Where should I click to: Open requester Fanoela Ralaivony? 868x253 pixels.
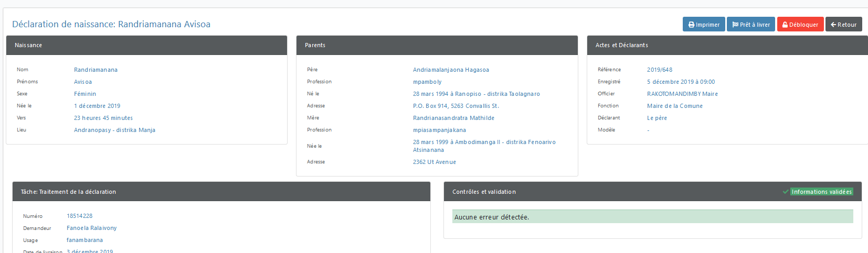(x=91, y=228)
